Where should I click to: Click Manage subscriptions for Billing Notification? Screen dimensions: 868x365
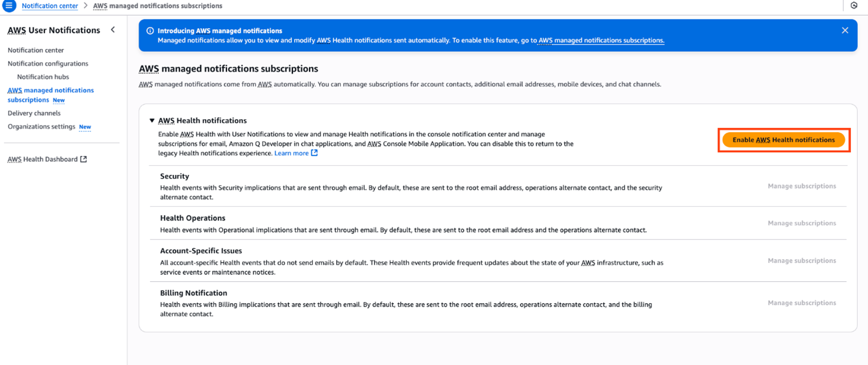(801, 303)
